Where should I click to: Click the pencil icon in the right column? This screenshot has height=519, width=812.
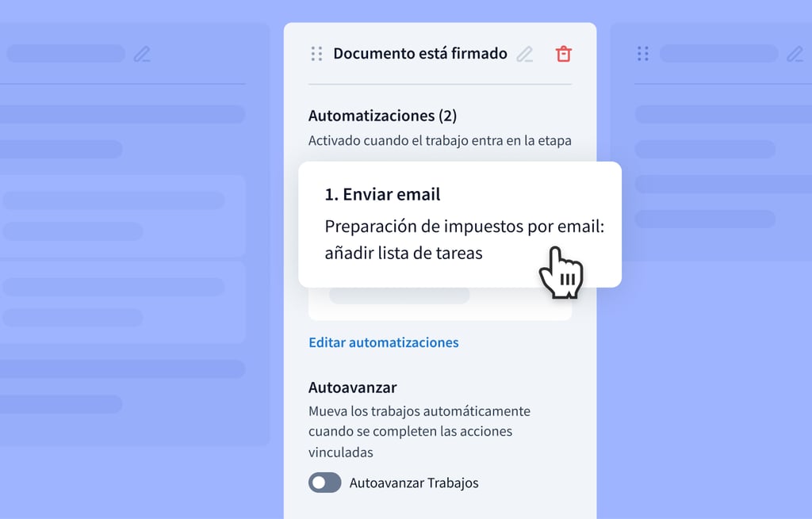[x=795, y=54]
